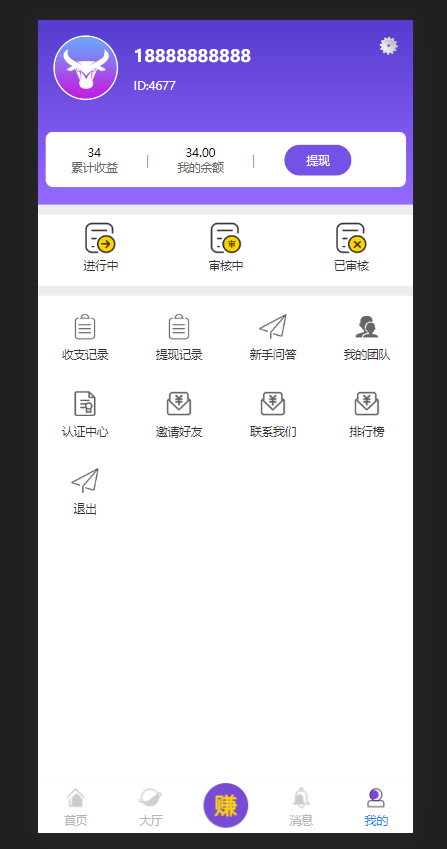The width and height of the screenshot is (447, 849).
Task: Switch to the 首页 home tab
Action: (x=76, y=807)
